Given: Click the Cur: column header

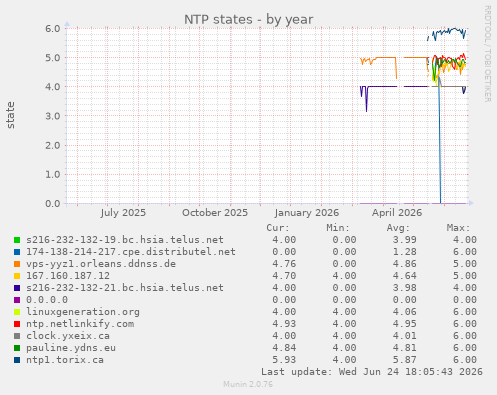Looking at the screenshot, I should (278, 228).
